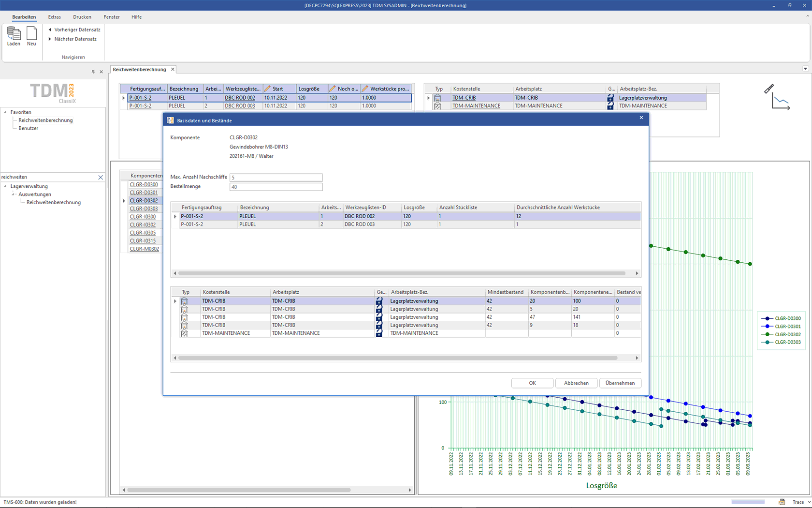Open the DBC ROD 003 tool list link
The width and height of the screenshot is (812, 508).
point(240,106)
